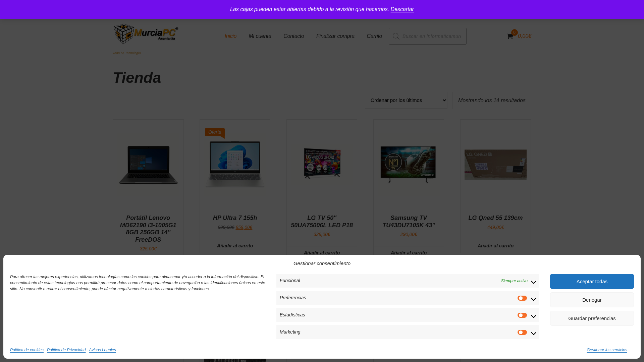Click Guardar preferencias button

pyautogui.click(x=592, y=318)
